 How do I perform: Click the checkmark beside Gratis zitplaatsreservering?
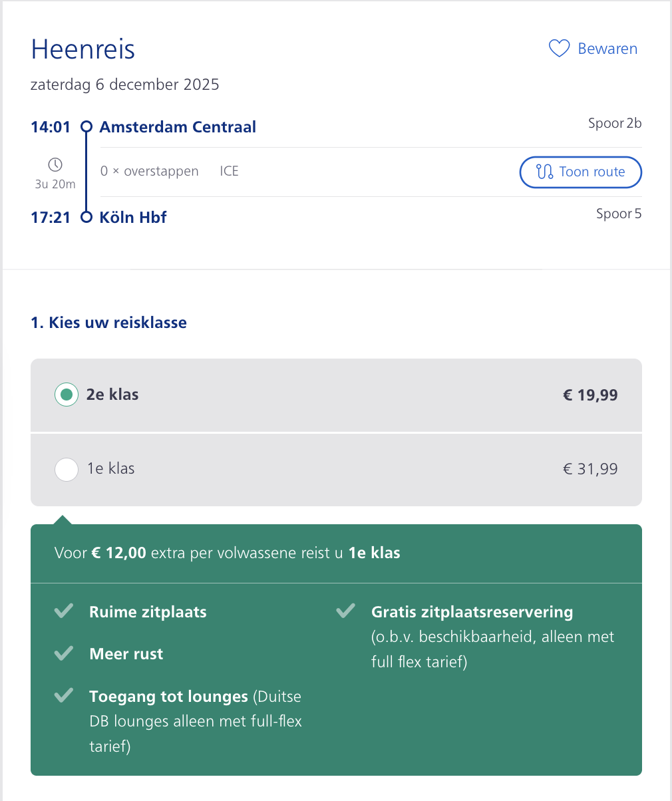click(347, 610)
